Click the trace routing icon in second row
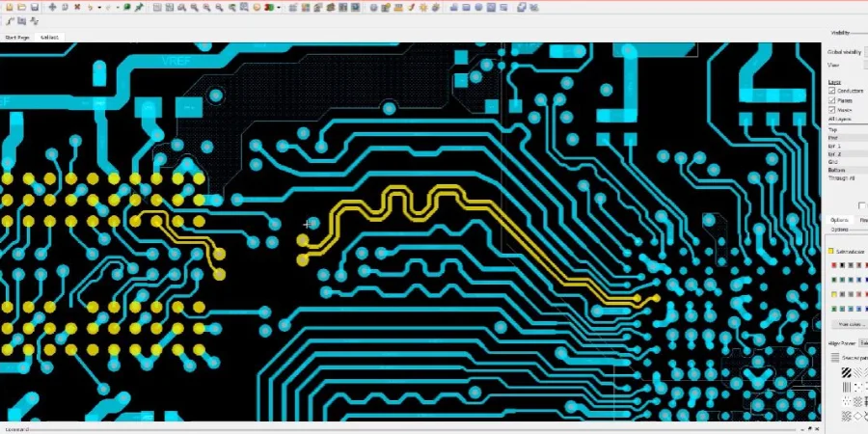Screen dimensions: 868x434 10,21
